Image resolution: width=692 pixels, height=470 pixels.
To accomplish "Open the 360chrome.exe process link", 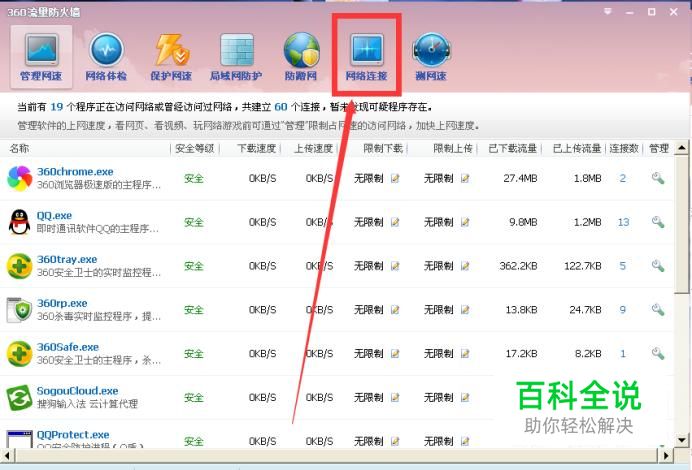I will [x=75, y=172].
